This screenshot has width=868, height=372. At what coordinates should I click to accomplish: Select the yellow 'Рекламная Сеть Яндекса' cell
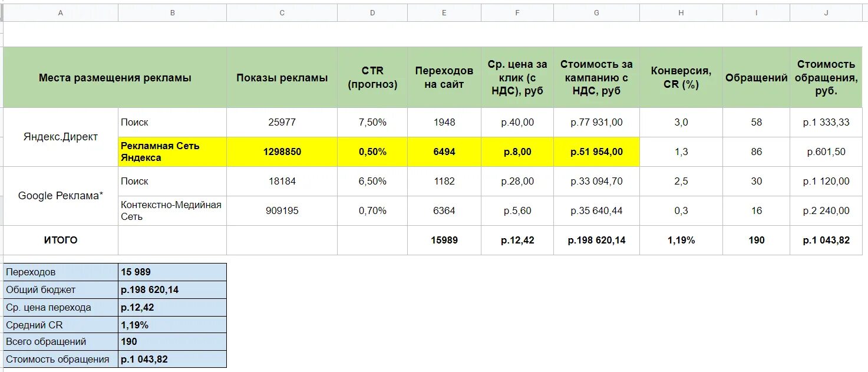(172, 152)
